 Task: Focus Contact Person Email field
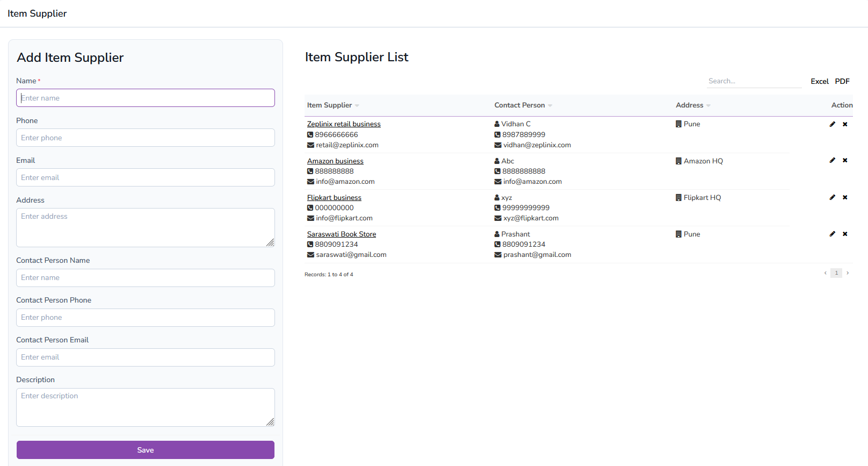pyautogui.click(x=146, y=357)
